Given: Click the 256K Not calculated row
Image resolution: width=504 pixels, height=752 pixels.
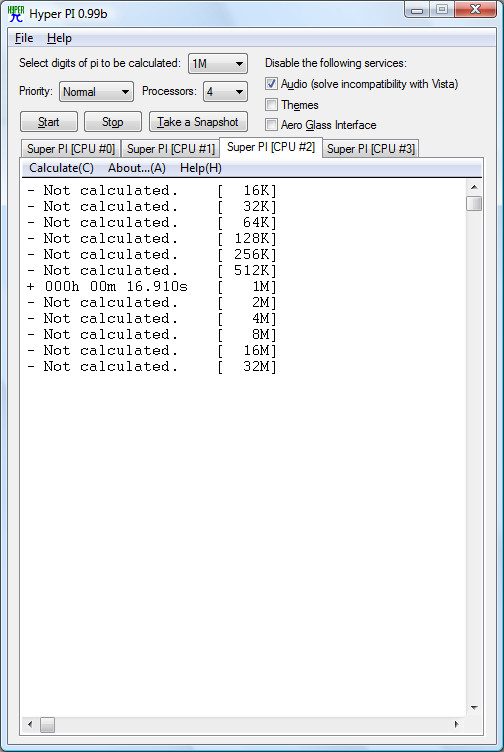Looking at the screenshot, I should pyautogui.click(x=152, y=255).
